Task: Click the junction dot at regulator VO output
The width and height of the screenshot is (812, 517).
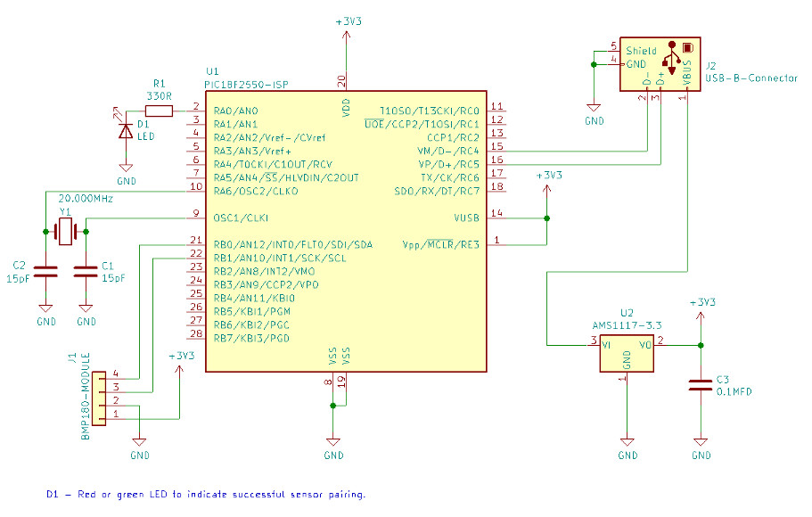Action: click(701, 345)
